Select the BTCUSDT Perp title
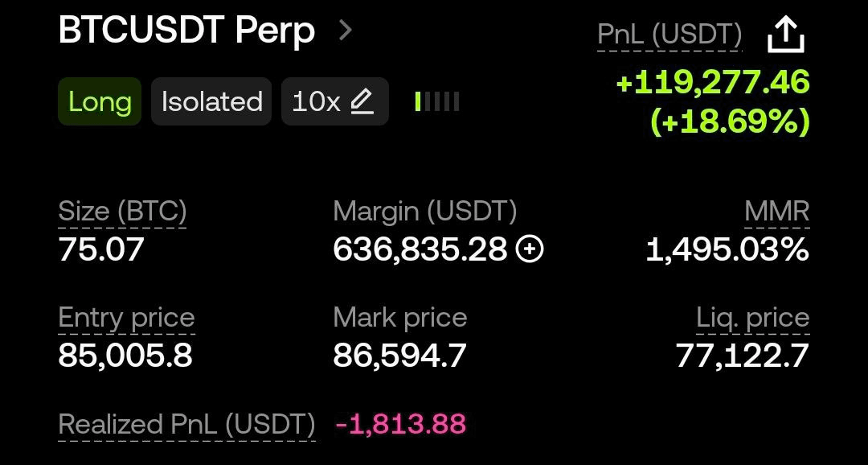The image size is (868, 465). 185,30
